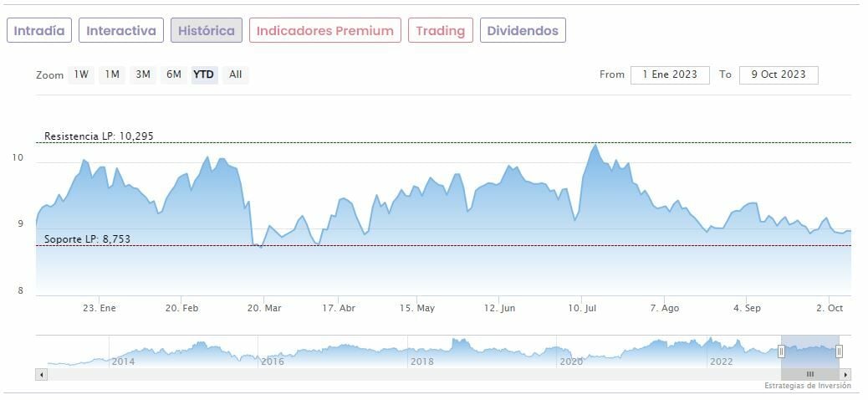The image size is (868, 400).
Task: Click the scrollbar left arrow
Action: click(x=42, y=374)
